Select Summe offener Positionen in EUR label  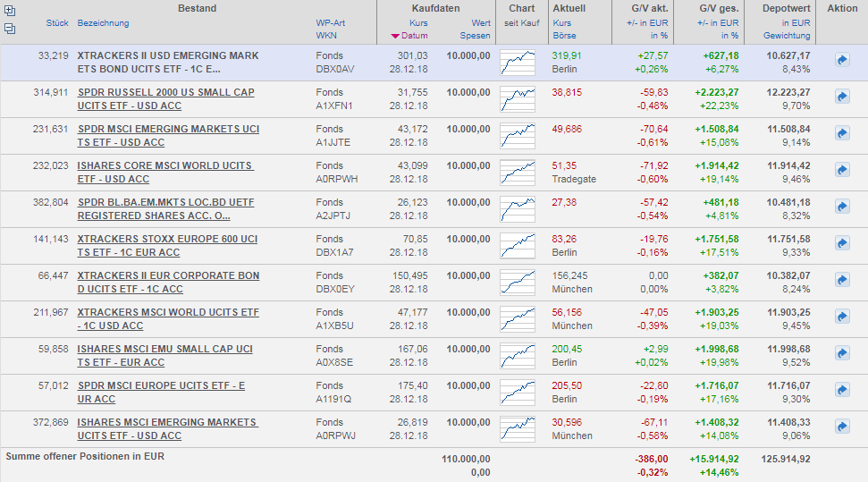click(85, 457)
